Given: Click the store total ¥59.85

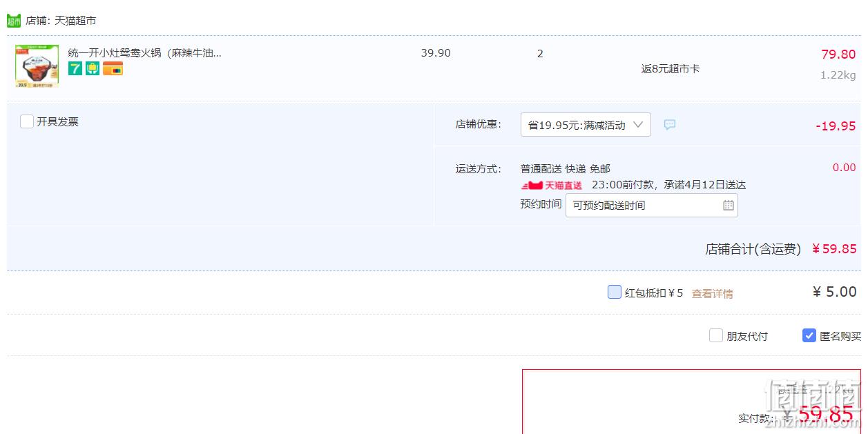Looking at the screenshot, I should (x=834, y=249).
